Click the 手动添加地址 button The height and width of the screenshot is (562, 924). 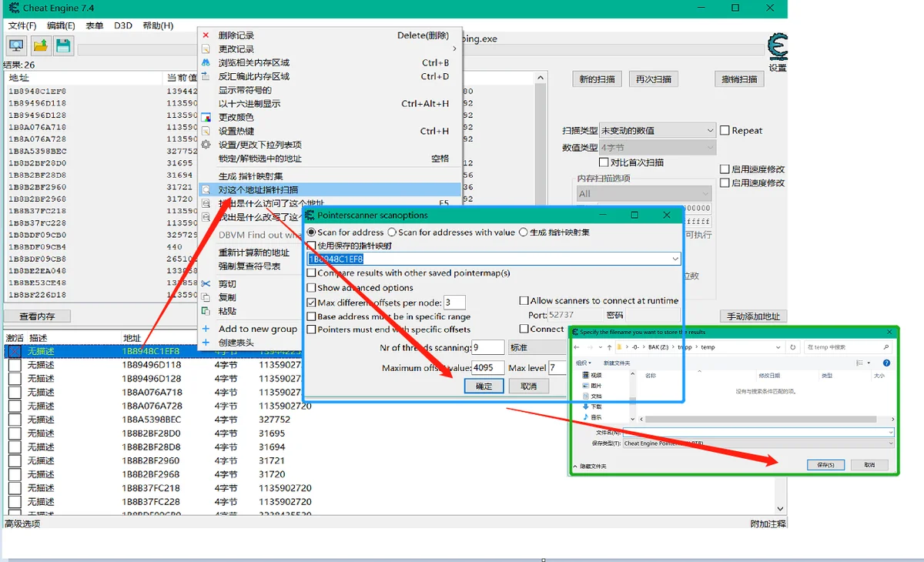coord(754,316)
